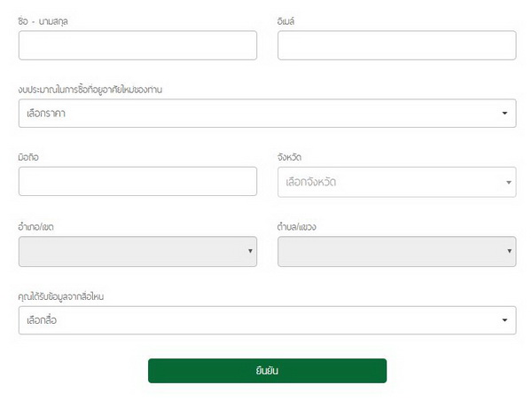Click the arrow icon on ตำบล/แขวง dropdown

coord(510,252)
